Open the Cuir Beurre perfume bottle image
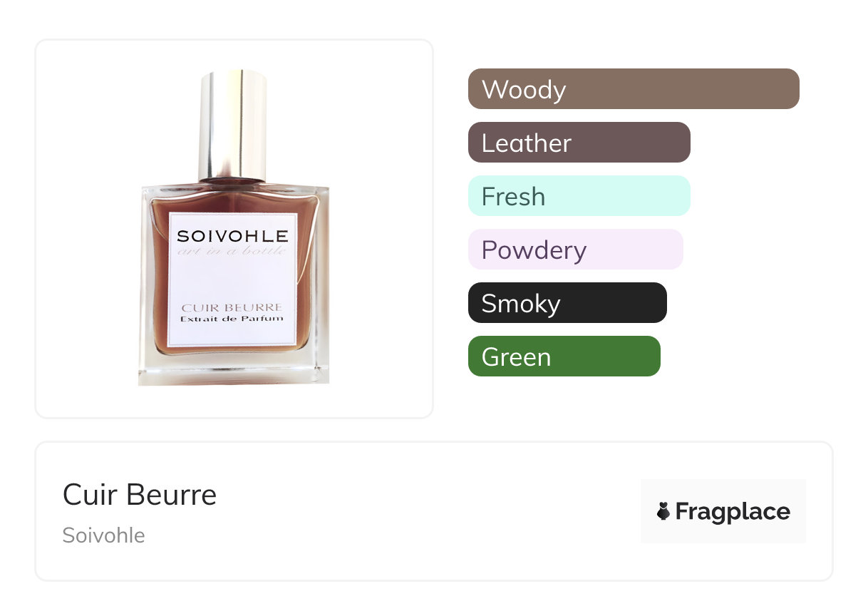Image resolution: width=868 pixels, height=616 pixels. pos(234,228)
